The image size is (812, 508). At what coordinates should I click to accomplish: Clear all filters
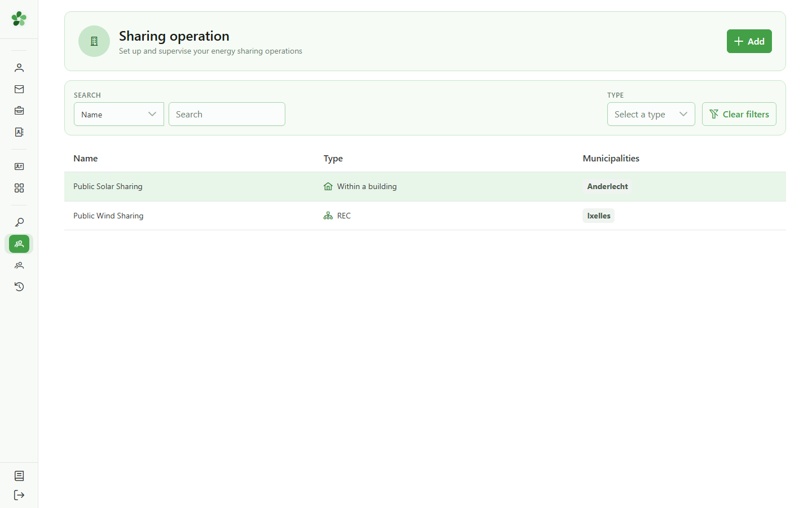739,114
